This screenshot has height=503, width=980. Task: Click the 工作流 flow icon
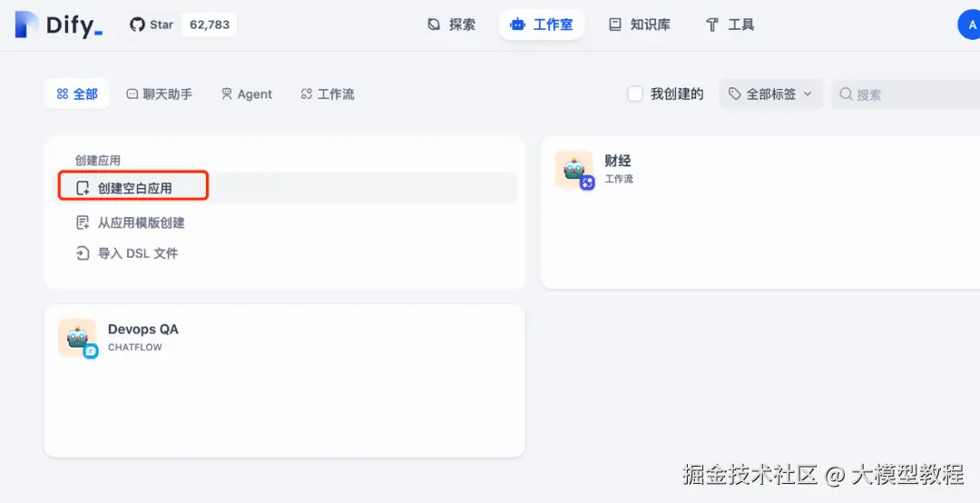tap(307, 94)
